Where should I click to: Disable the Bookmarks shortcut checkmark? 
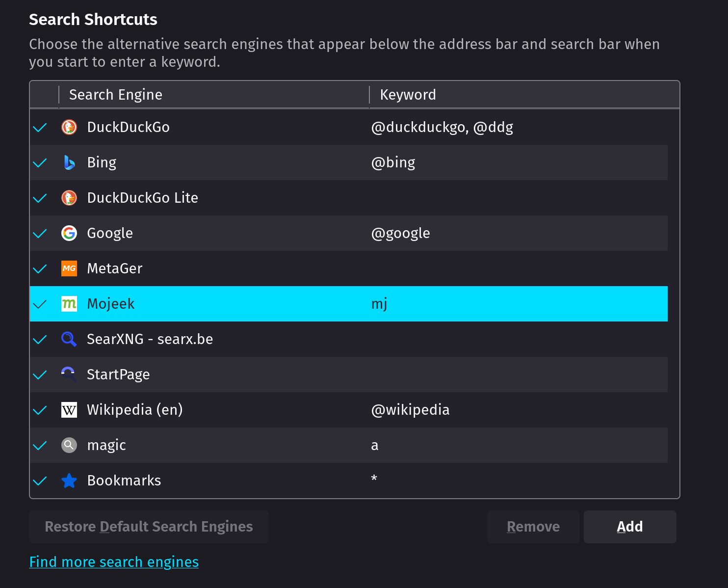[40, 481]
